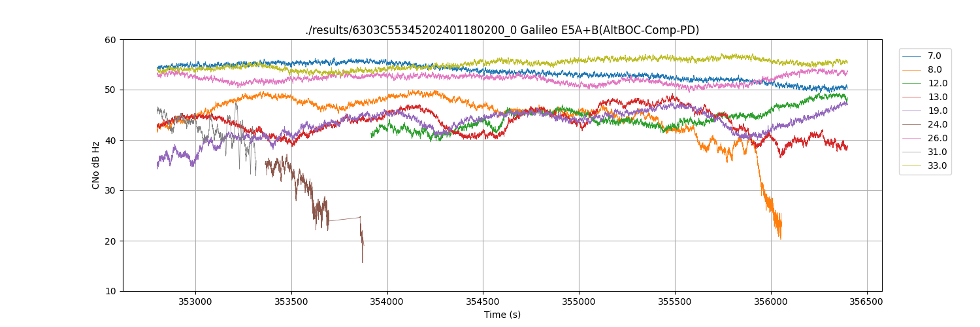Click the 353000 tick on the x-axis

(x=195, y=301)
